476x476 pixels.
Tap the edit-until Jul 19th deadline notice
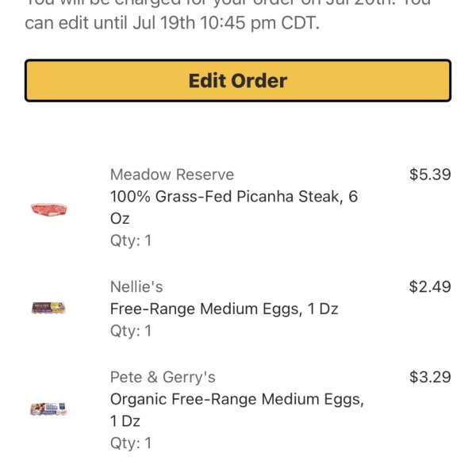(x=172, y=23)
